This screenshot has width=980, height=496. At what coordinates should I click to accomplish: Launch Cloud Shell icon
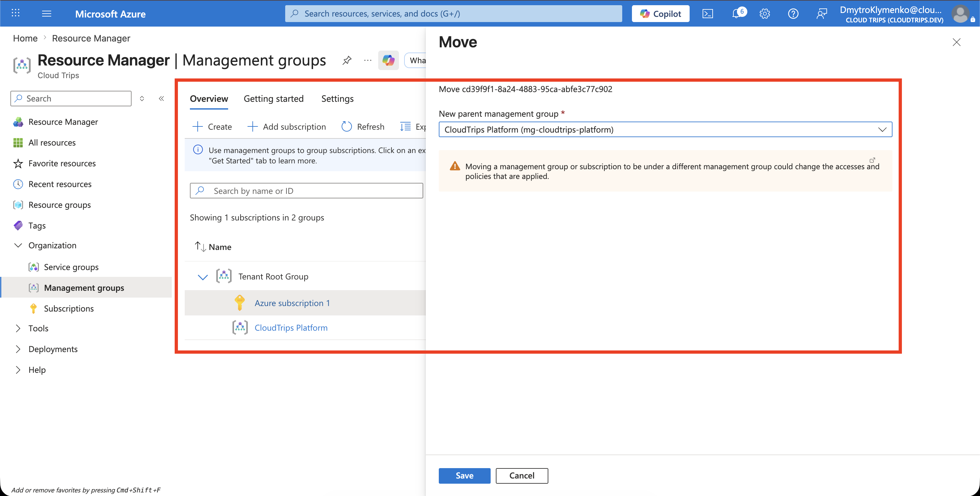707,14
